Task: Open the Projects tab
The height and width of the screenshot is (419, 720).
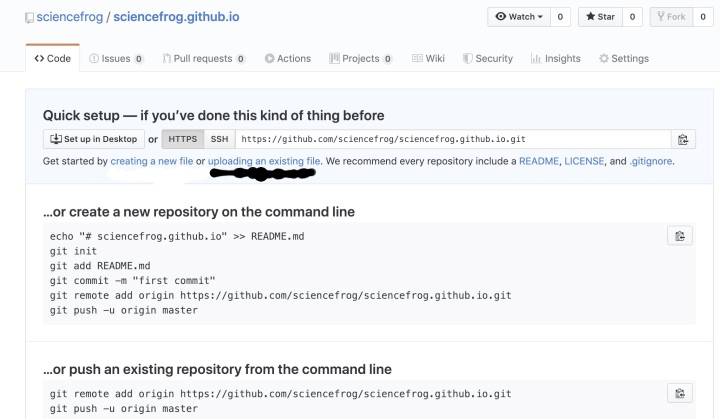Action: 361,58
